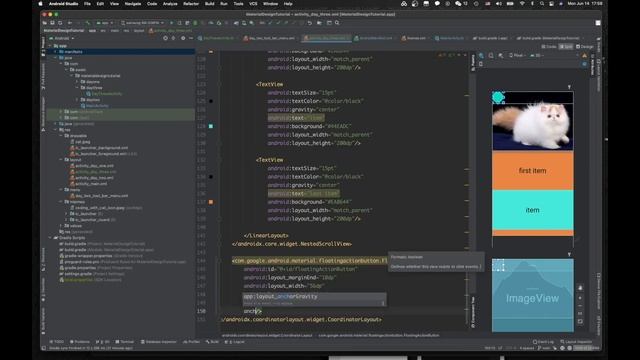Click the Debug app bug icon

point(195,23)
